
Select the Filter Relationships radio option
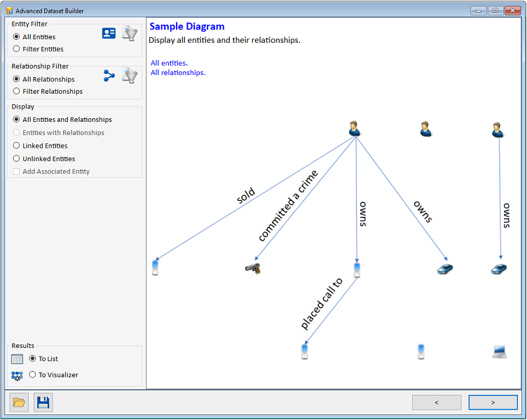[17, 92]
